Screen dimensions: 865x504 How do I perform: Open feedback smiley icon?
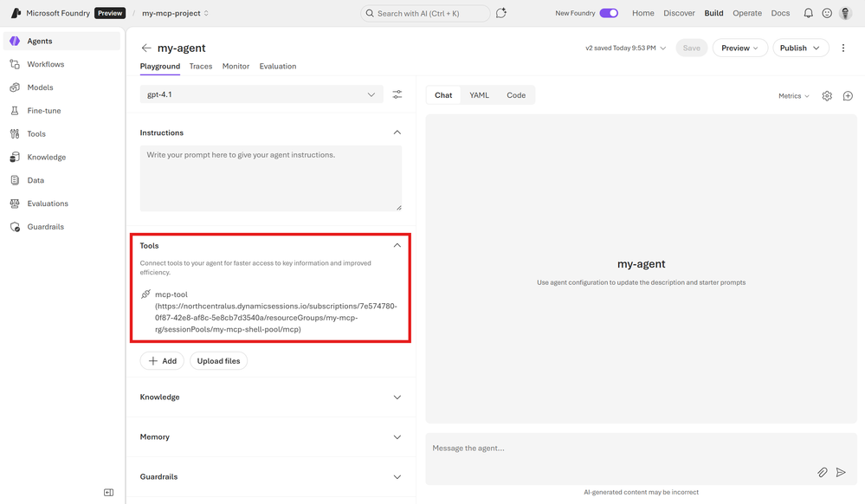(x=827, y=13)
